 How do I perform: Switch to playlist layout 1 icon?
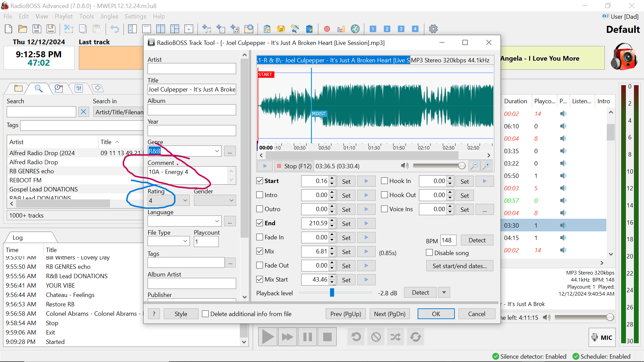(x=373, y=29)
